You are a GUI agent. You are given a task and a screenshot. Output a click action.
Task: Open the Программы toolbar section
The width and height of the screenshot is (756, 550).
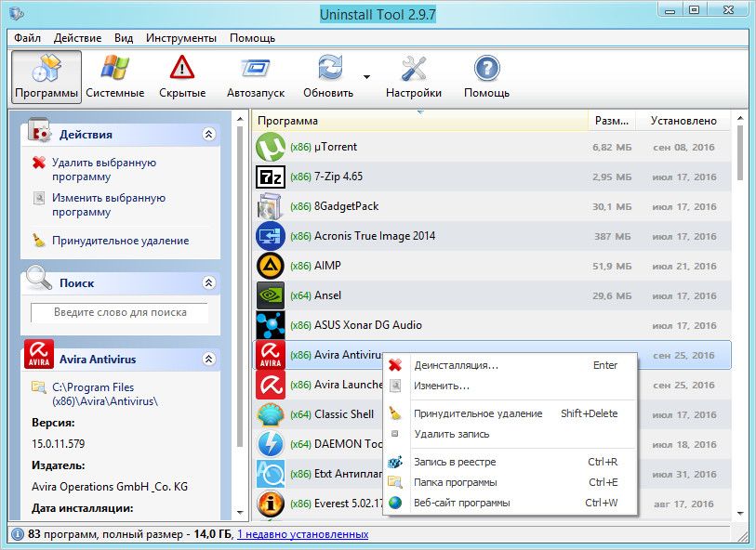point(46,77)
